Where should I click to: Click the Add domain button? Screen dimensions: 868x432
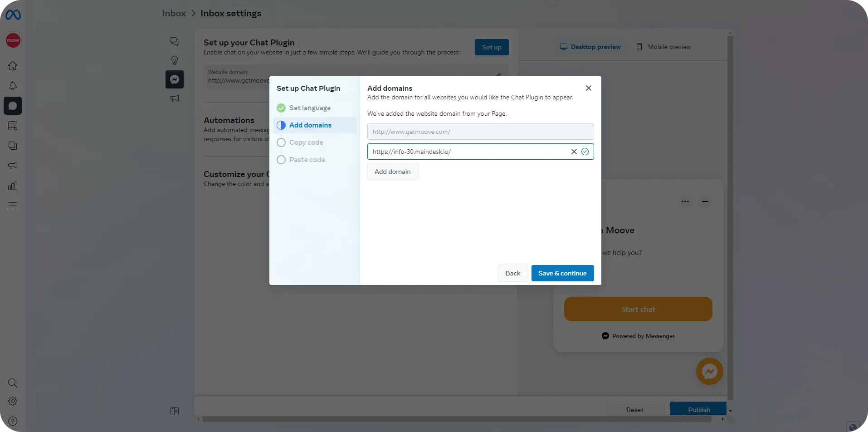tap(392, 172)
